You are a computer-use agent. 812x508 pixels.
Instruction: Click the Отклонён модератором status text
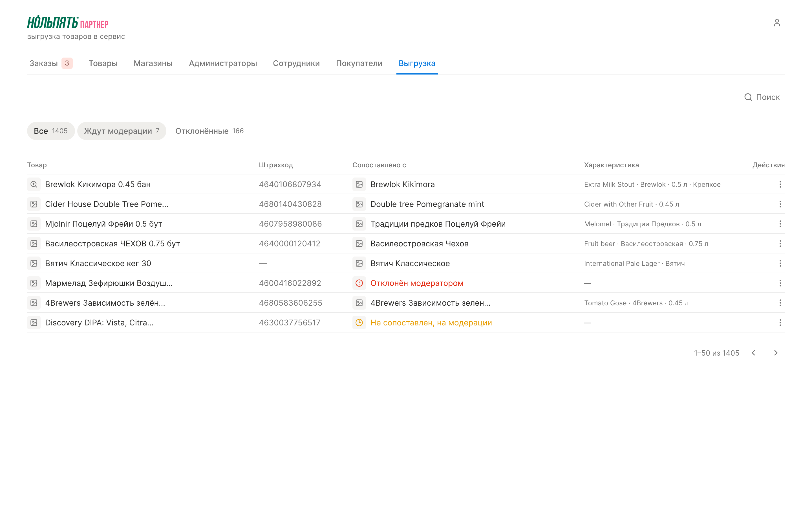(417, 283)
